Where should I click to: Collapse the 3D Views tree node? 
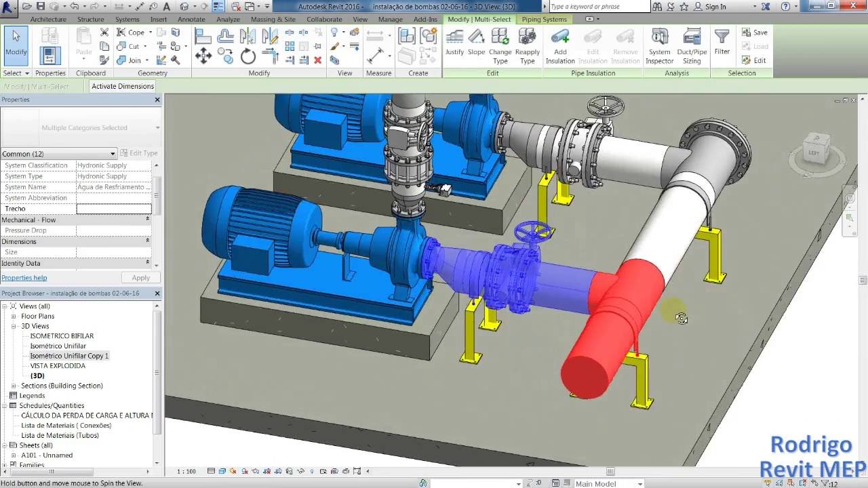pos(14,326)
